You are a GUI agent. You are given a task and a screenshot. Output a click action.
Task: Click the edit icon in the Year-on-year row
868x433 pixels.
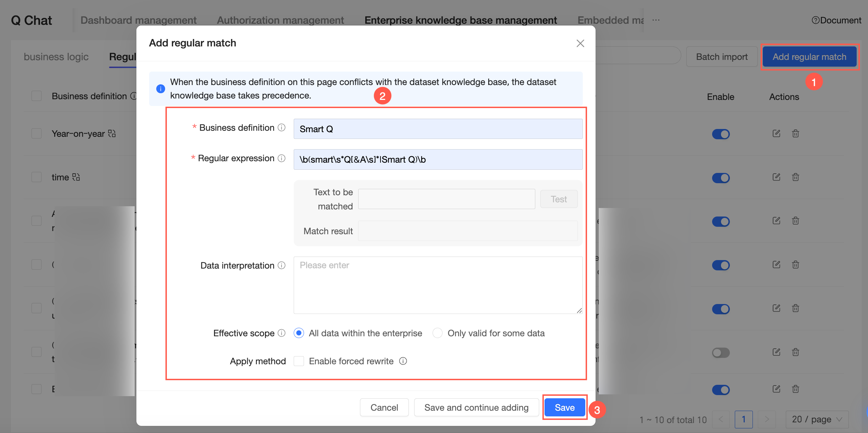point(776,134)
